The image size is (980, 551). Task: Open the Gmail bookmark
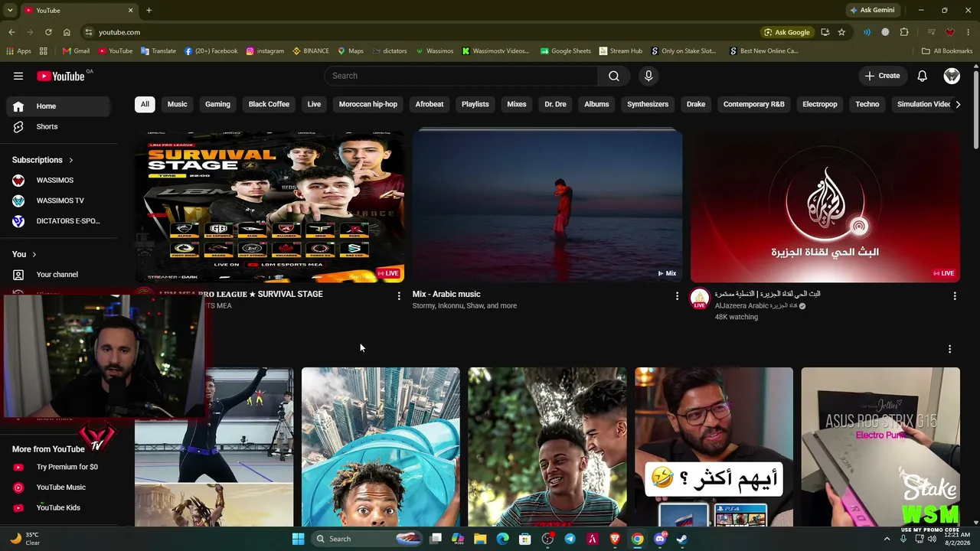pos(76,51)
